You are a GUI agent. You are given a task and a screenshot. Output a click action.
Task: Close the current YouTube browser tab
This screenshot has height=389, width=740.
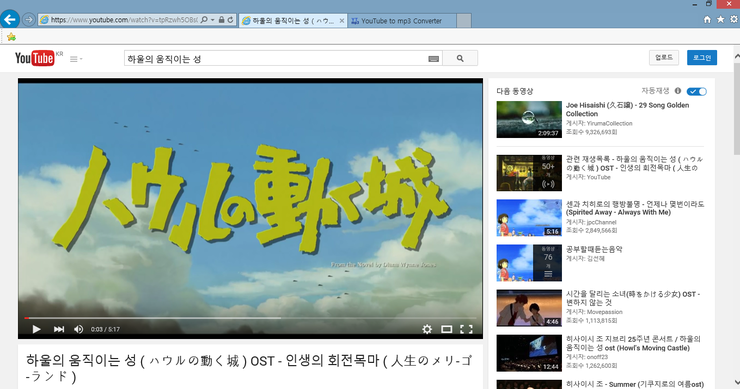(x=342, y=21)
